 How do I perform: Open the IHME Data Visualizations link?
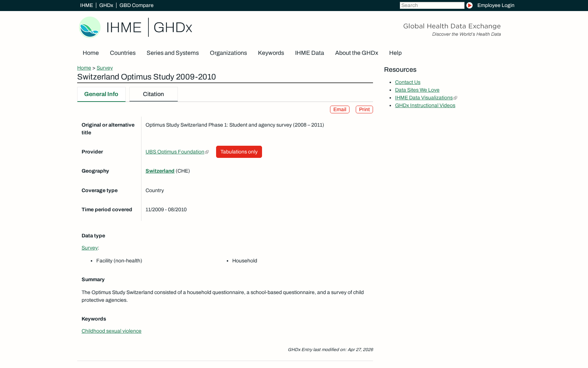(424, 98)
